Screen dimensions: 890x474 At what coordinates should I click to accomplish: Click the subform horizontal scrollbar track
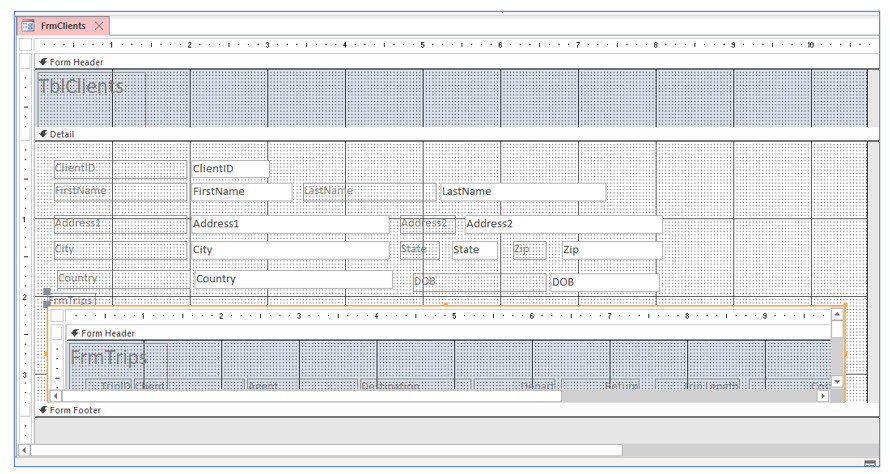pos(689,396)
